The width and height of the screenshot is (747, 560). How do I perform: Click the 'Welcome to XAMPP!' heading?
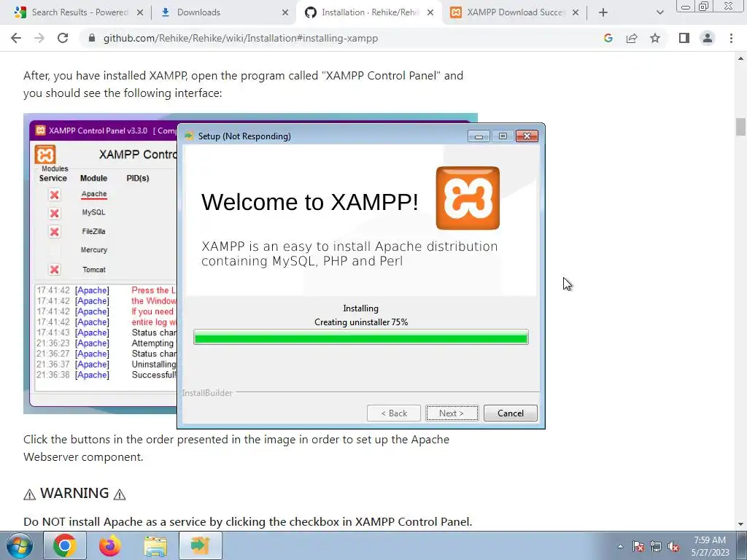click(309, 202)
